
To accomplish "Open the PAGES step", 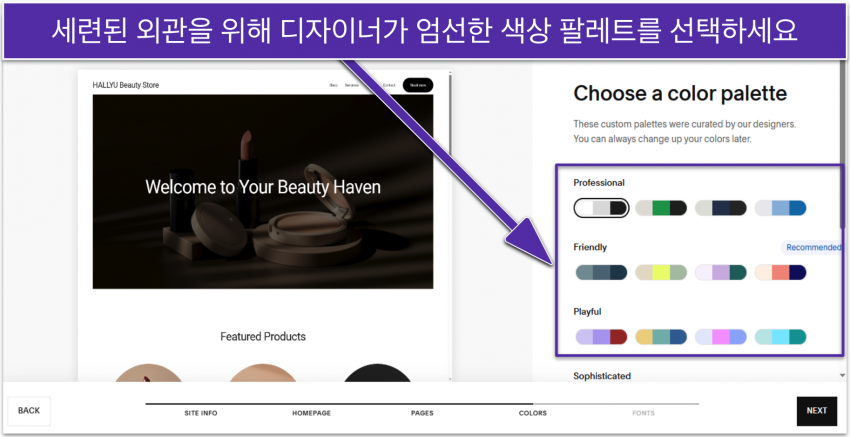I will pyautogui.click(x=422, y=413).
